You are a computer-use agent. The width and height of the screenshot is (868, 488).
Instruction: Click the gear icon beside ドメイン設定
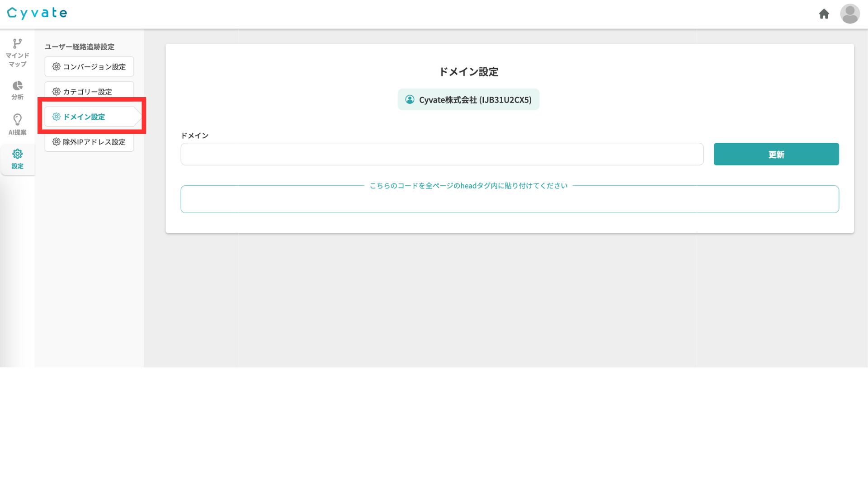[57, 117]
